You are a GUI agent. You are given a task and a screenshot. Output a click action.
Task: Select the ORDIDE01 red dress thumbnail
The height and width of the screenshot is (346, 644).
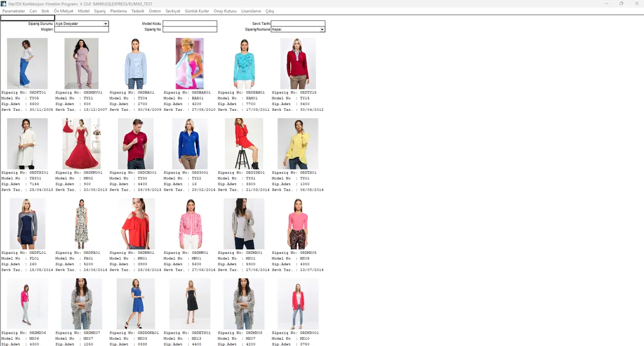point(243,144)
